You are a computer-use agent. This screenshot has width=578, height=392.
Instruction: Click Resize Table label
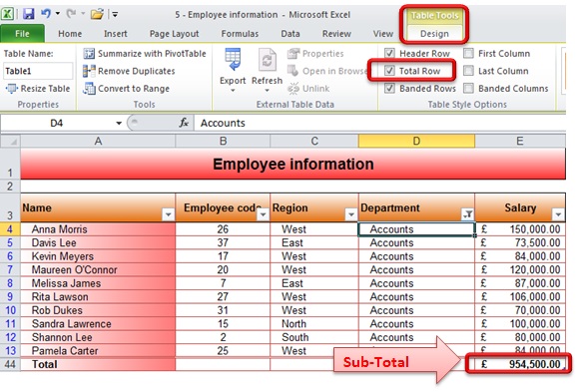[x=45, y=89]
